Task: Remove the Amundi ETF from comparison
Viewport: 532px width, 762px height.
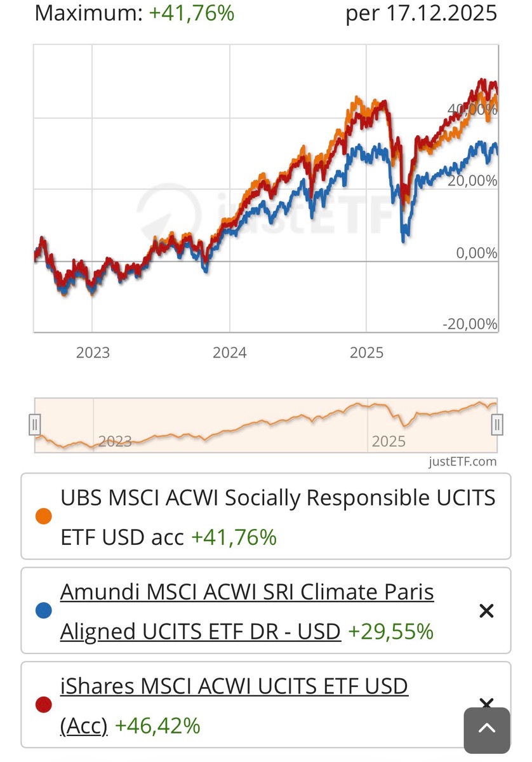Action: click(486, 611)
